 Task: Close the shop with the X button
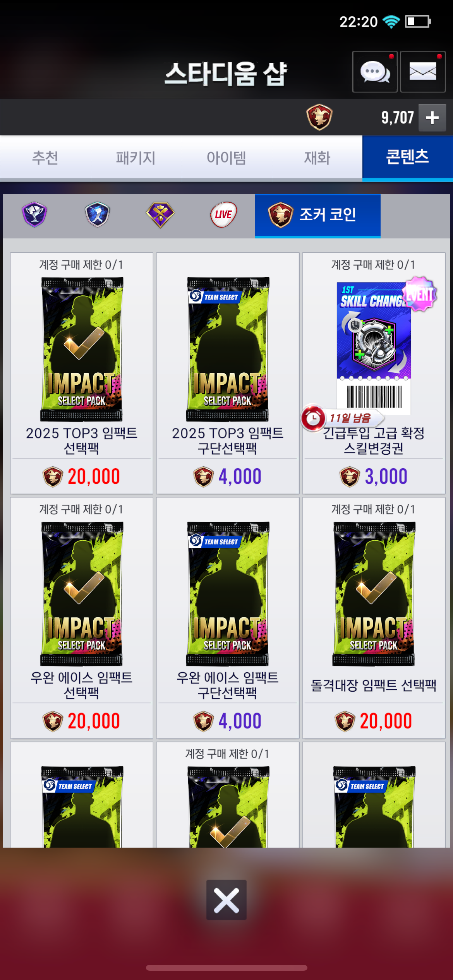pyautogui.click(x=226, y=900)
